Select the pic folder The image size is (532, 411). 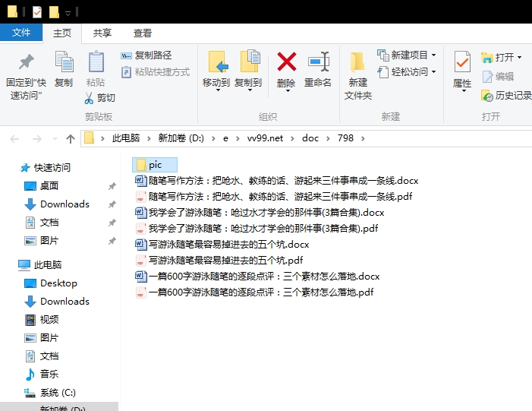pos(155,165)
